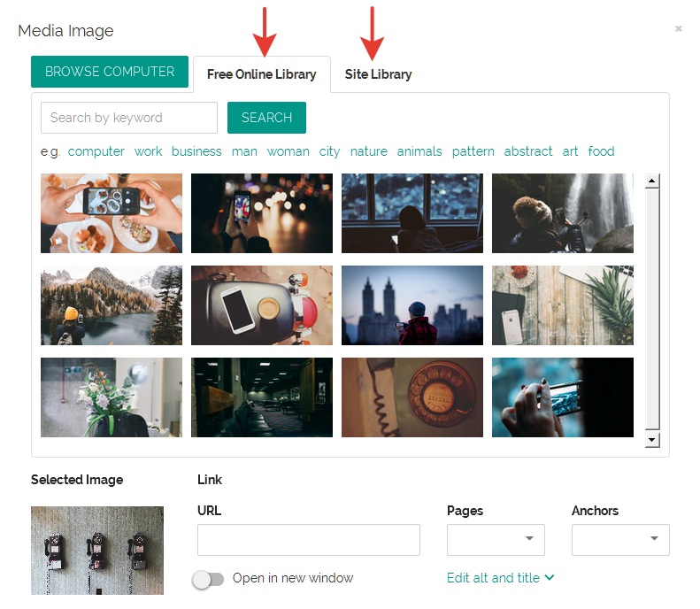Choose the vintage rotary telephone image

[x=412, y=397]
